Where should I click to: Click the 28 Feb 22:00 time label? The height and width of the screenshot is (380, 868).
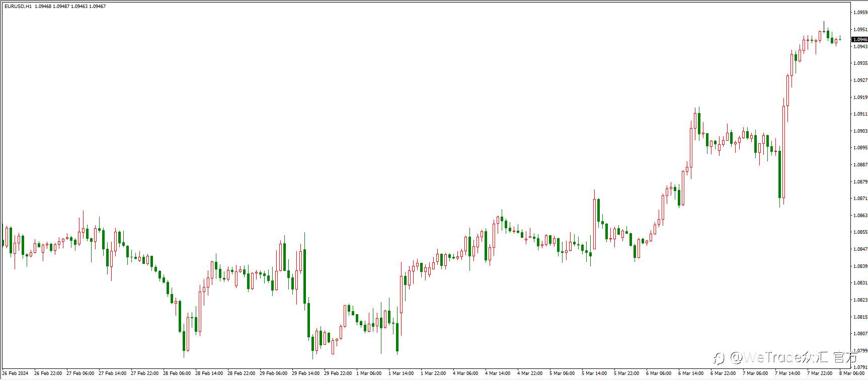tap(241, 373)
